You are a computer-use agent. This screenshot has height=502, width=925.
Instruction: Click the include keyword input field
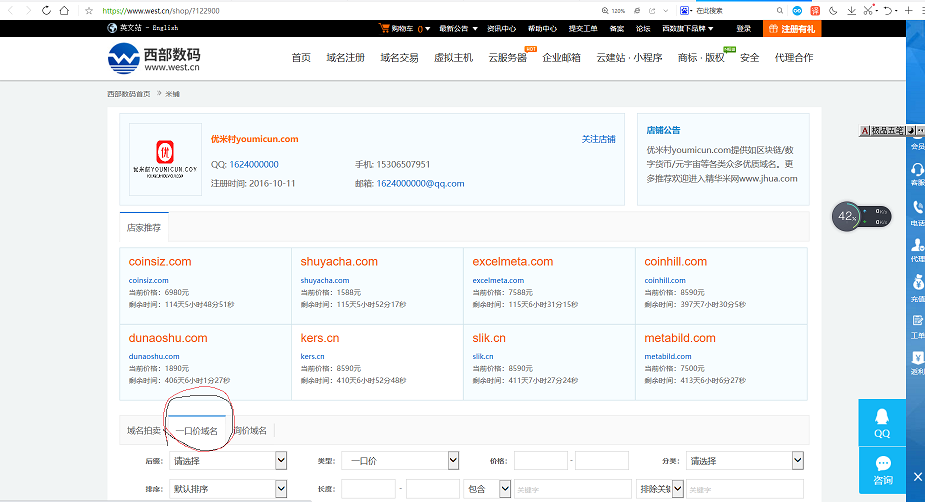click(x=573, y=488)
